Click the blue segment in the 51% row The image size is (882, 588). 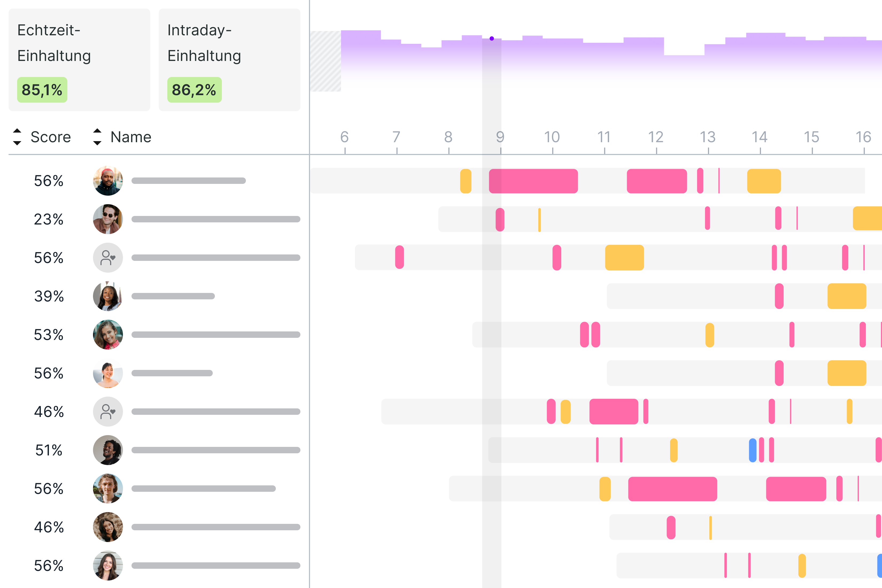click(x=752, y=450)
